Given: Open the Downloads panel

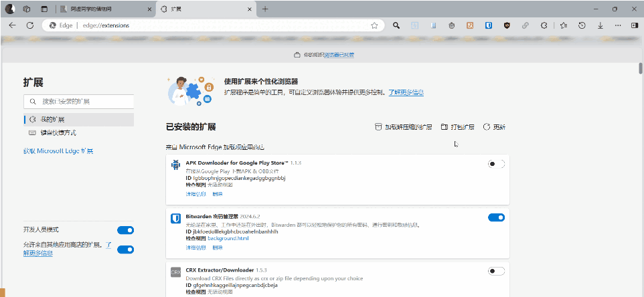Looking at the screenshot, I should point(599,25).
